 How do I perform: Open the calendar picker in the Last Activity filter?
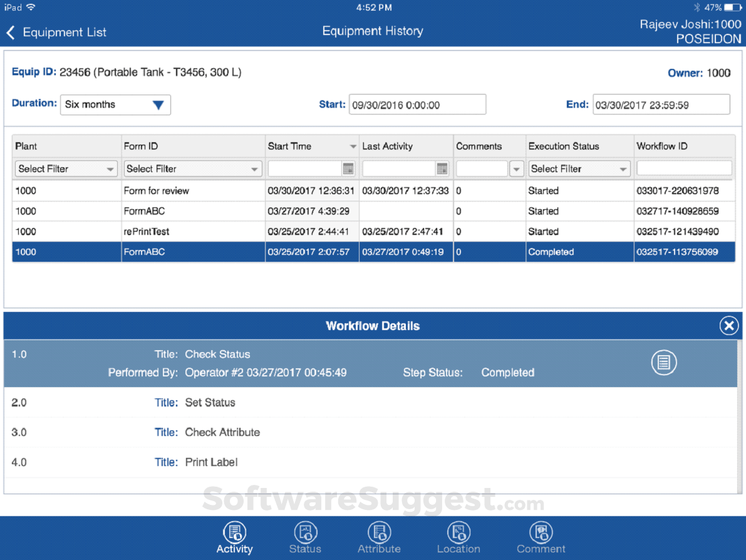(x=443, y=168)
